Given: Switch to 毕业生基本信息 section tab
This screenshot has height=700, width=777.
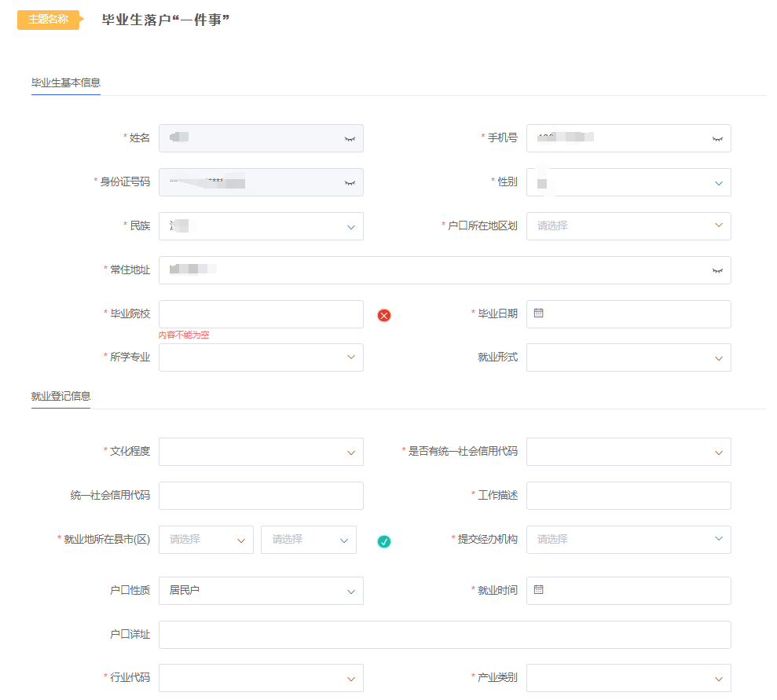Looking at the screenshot, I should 66,82.
